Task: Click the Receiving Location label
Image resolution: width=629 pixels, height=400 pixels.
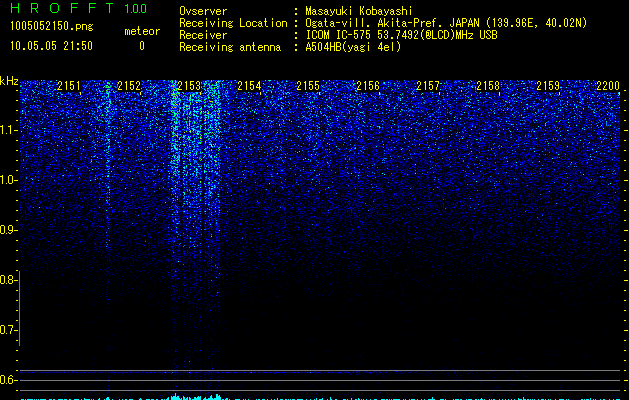Action: click(x=233, y=23)
